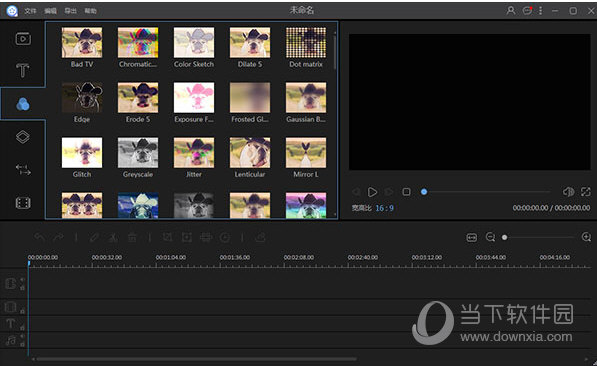Click the Set duration clock icon
Screen dimensions: 597x366
pyautogui.click(x=225, y=238)
